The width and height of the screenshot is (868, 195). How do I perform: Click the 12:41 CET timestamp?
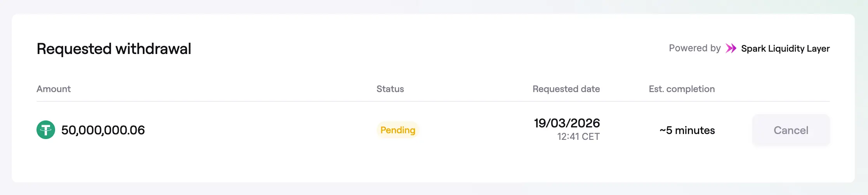(578, 137)
